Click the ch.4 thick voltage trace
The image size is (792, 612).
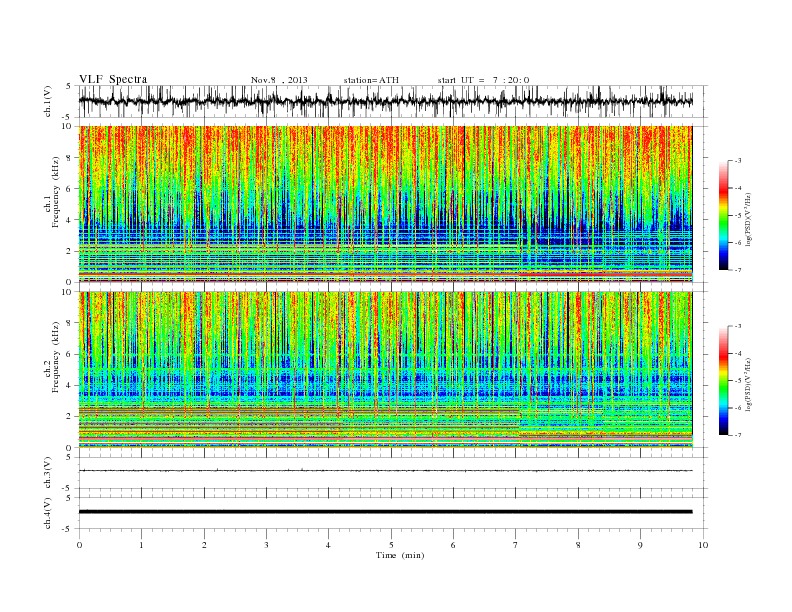pyautogui.click(x=385, y=512)
